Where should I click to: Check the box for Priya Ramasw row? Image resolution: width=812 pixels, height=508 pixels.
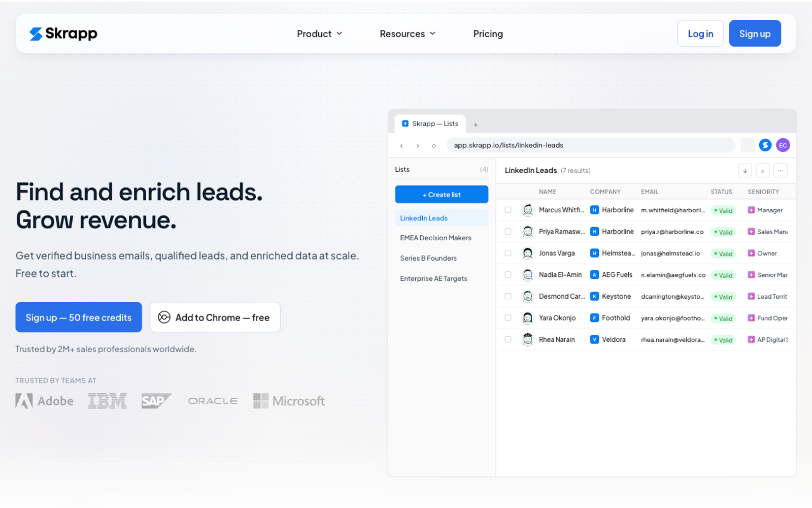[x=508, y=232]
